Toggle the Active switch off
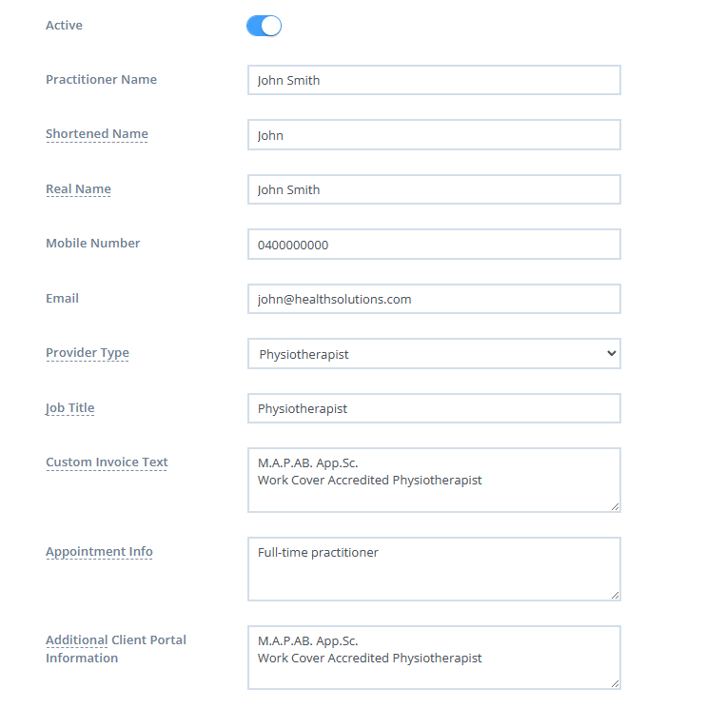This screenshot has width=706, height=728. tap(264, 26)
